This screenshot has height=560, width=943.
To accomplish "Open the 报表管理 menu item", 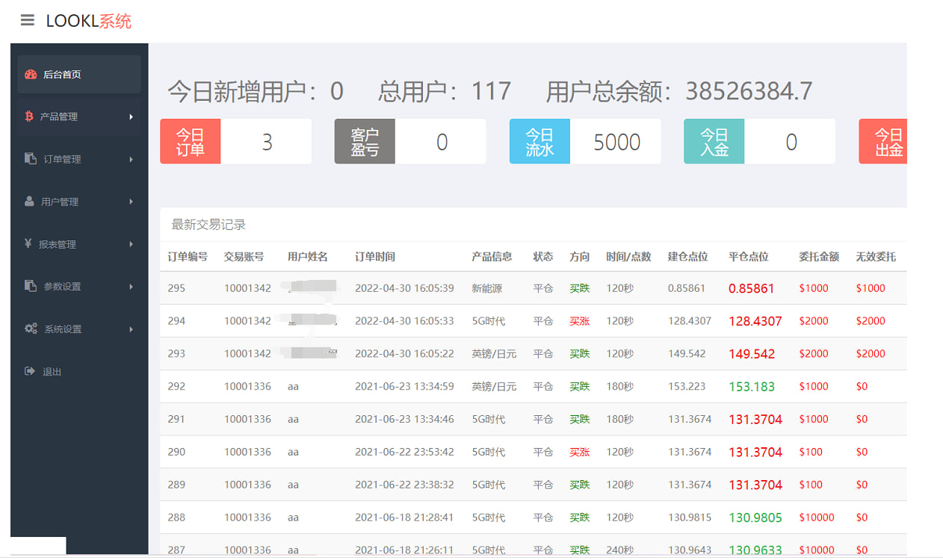I will (79, 244).
